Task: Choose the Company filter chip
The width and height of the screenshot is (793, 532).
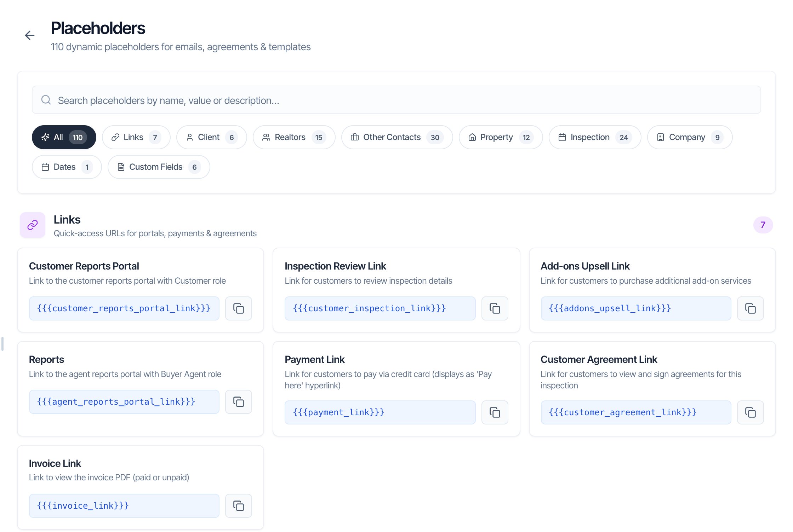Action: pyautogui.click(x=690, y=137)
